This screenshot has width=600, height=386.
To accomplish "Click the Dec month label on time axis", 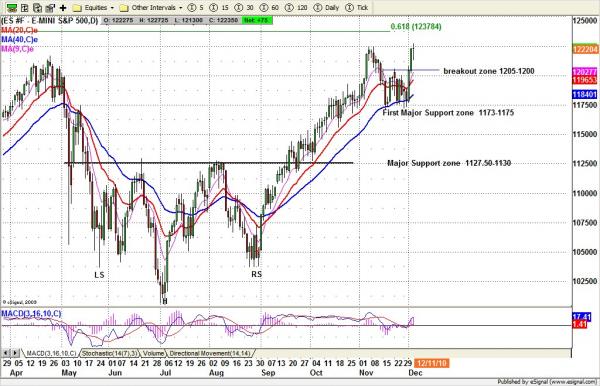I will pos(415,373).
